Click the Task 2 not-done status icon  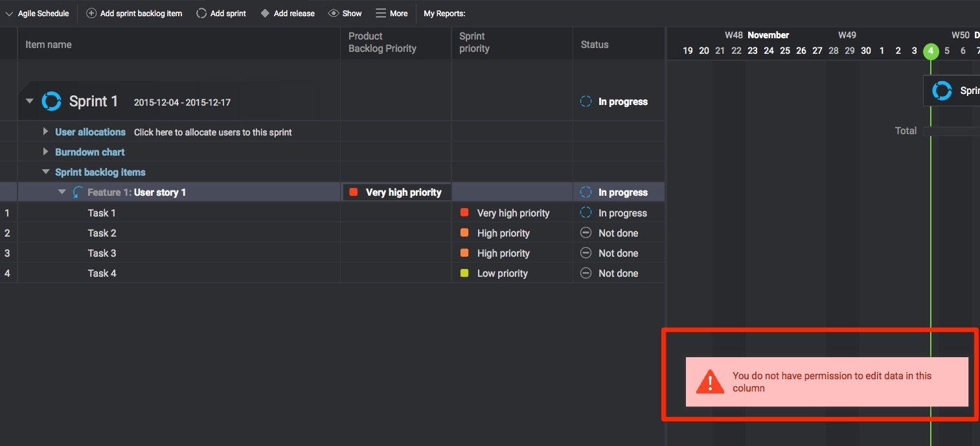(586, 233)
